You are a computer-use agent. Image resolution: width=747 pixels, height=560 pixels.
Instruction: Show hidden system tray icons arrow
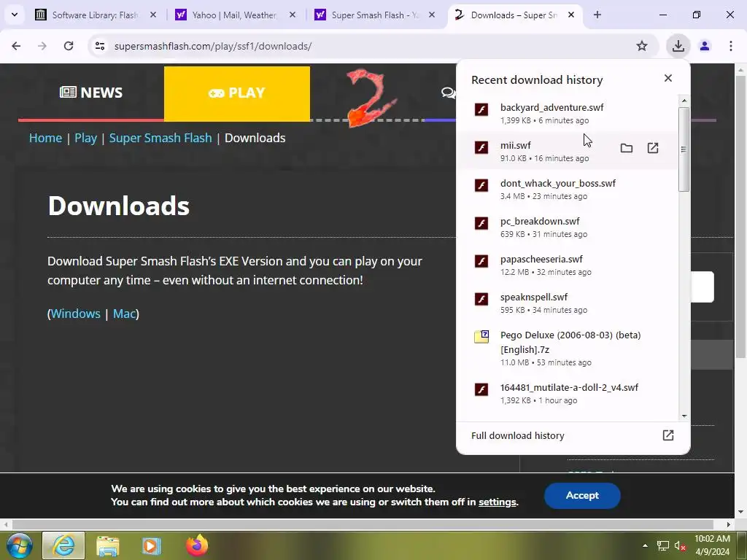click(x=645, y=545)
